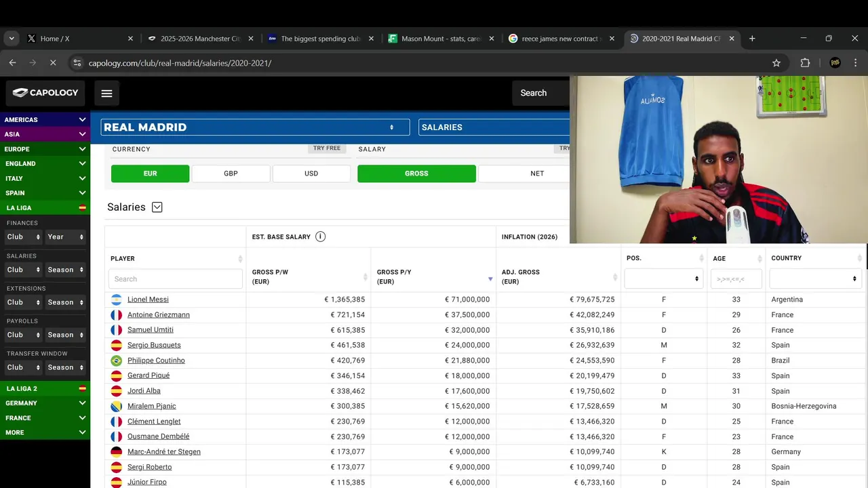
Task: Switch to reece james new contract tab
Action: pos(561,39)
